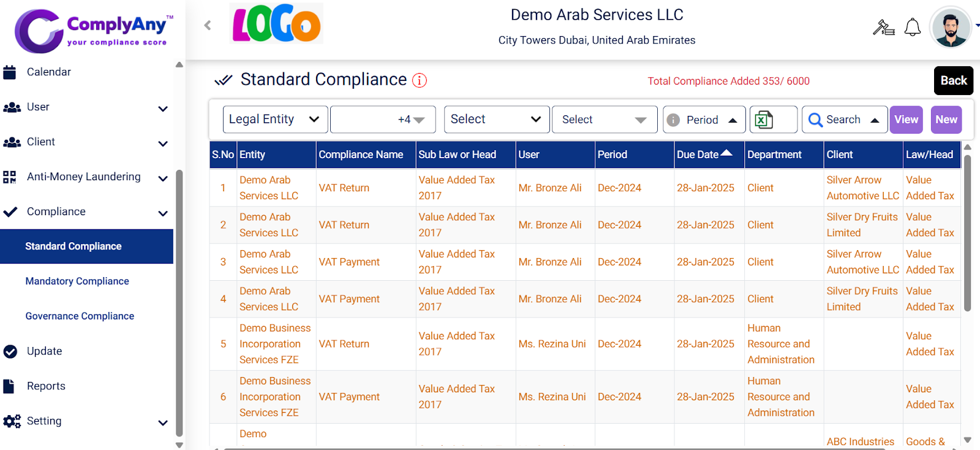Click the info icon beside Standard Compliance
Screen dimensions: 980x450
click(420, 80)
